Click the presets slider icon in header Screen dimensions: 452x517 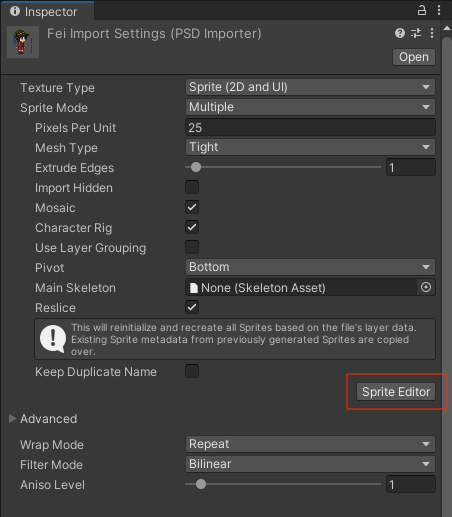[x=416, y=33]
